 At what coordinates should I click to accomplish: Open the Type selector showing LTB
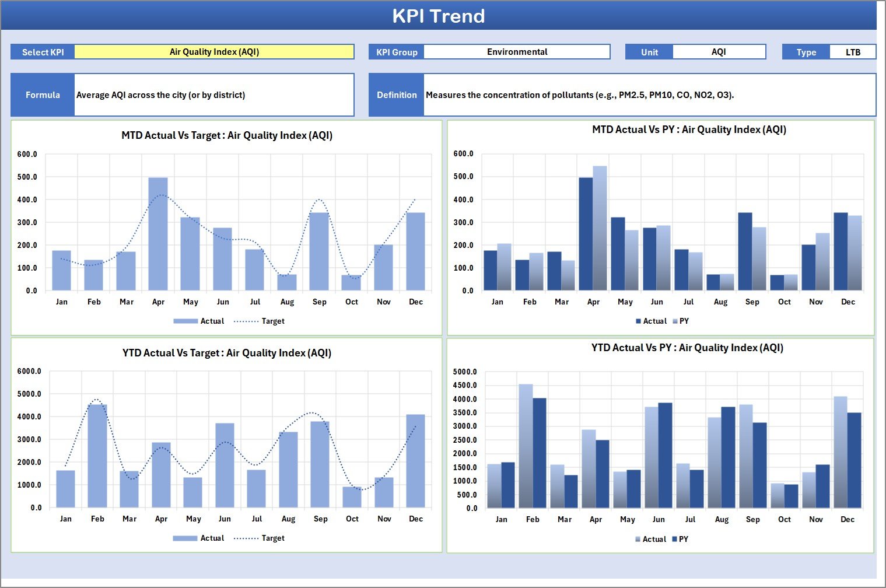(x=853, y=51)
